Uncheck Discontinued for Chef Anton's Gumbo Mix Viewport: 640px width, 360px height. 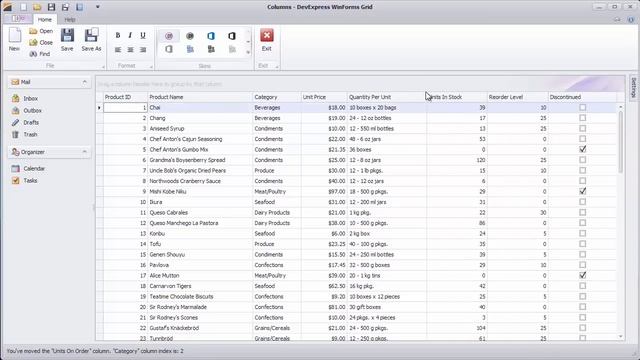(582, 149)
